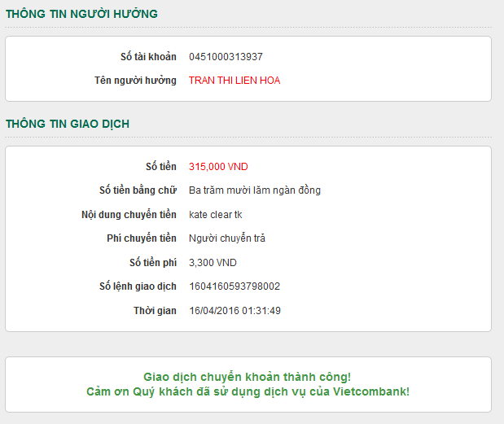Select the Người chuyển trả value
The width and height of the screenshot is (504, 424).
coord(227,238)
